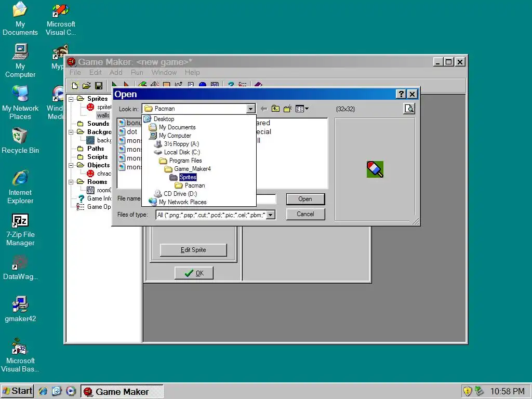The height and width of the screenshot is (399, 532).
Task: Click the Up One Level folder icon
Action: (275, 109)
